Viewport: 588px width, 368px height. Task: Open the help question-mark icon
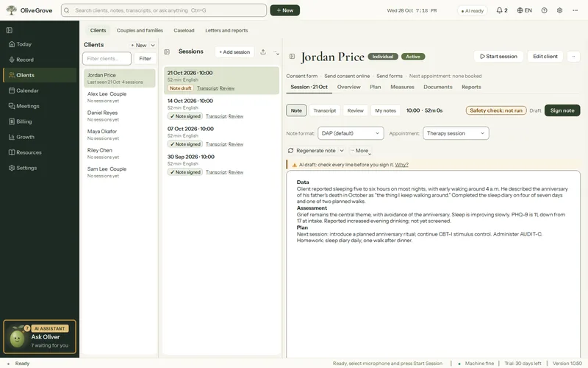click(544, 10)
